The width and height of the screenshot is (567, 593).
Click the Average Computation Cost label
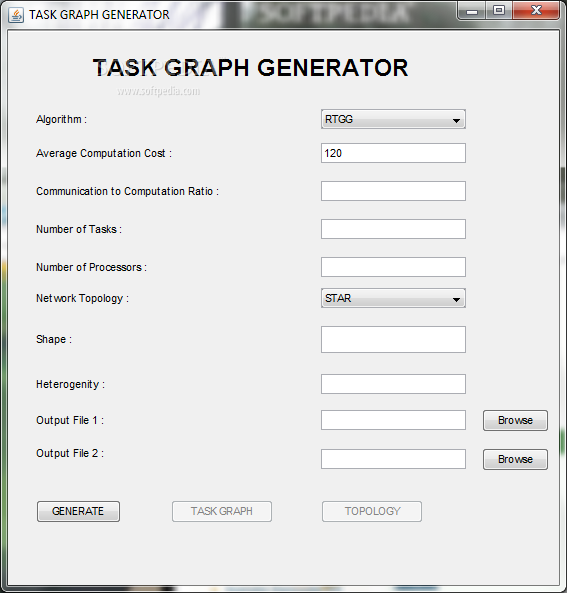[x=104, y=154]
